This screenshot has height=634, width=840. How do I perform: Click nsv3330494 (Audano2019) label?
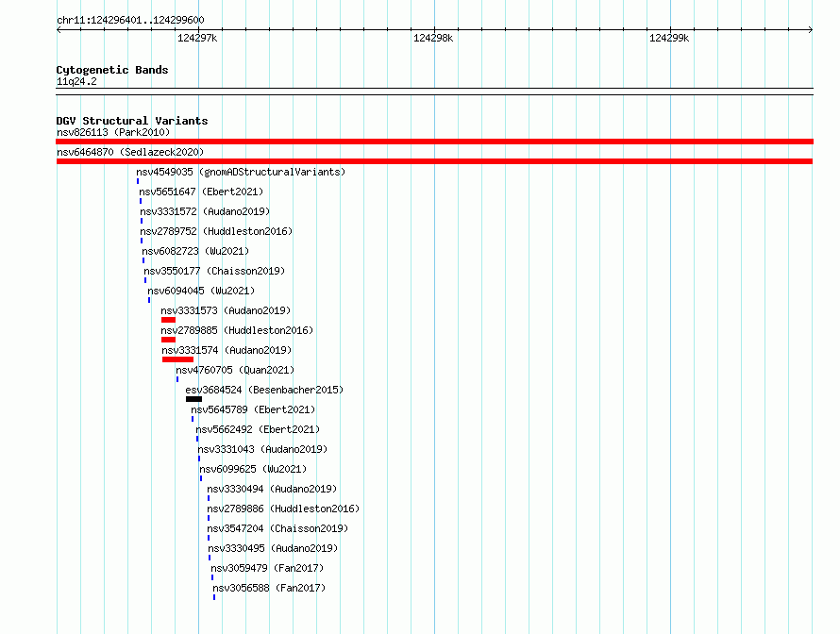(272, 489)
